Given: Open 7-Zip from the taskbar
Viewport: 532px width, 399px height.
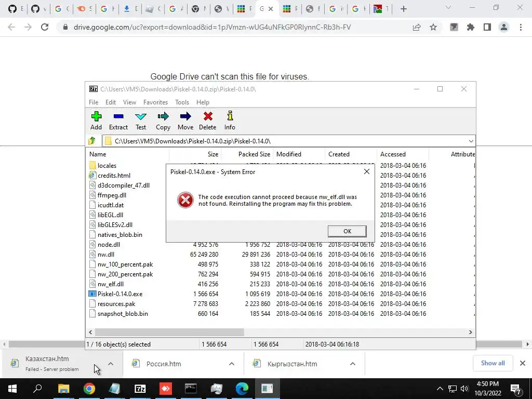Looking at the screenshot, I should tap(140, 389).
